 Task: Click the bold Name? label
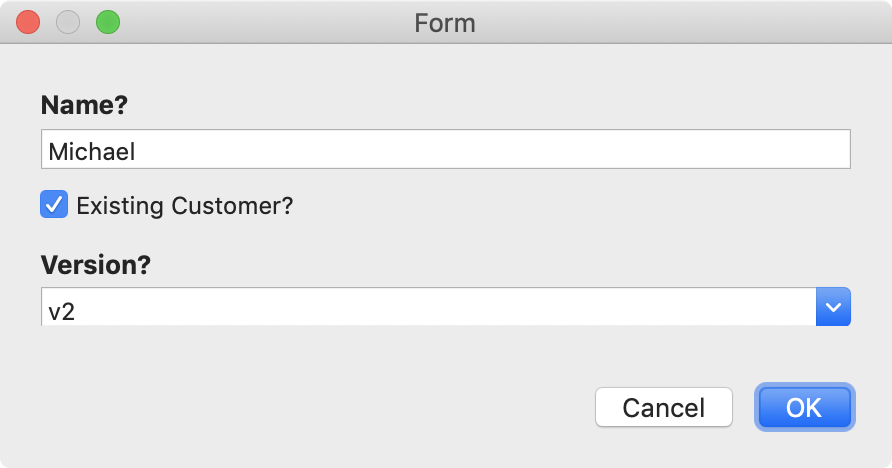84,105
